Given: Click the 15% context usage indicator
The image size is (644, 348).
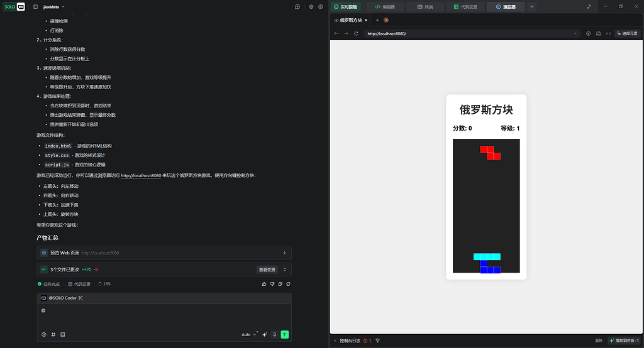Looking at the screenshot, I should click(x=104, y=284).
